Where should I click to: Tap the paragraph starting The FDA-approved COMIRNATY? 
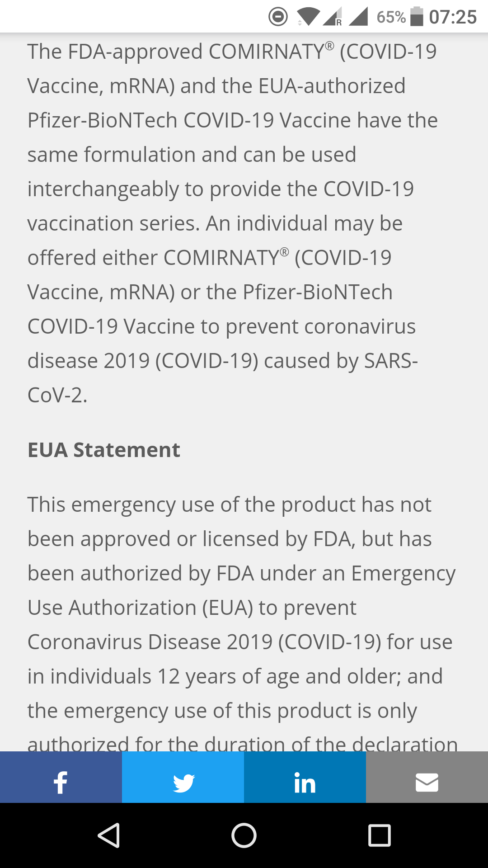tap(233, 223)
